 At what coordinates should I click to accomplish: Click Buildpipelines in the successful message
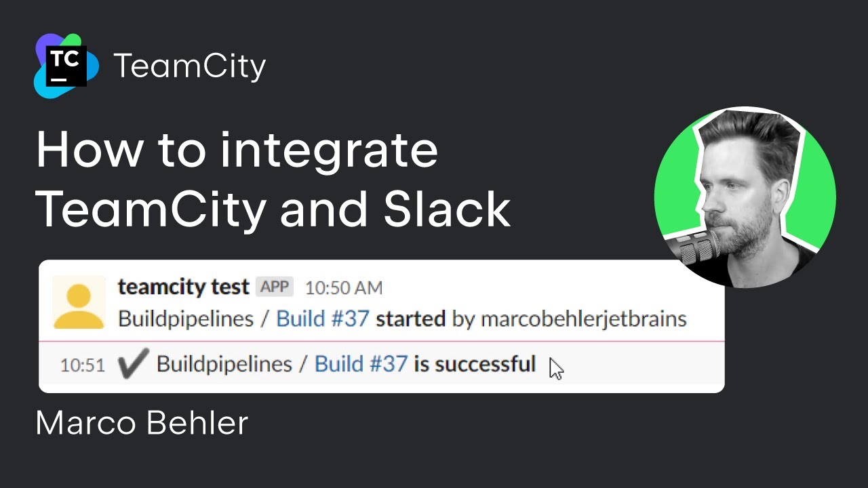[224, 365]
